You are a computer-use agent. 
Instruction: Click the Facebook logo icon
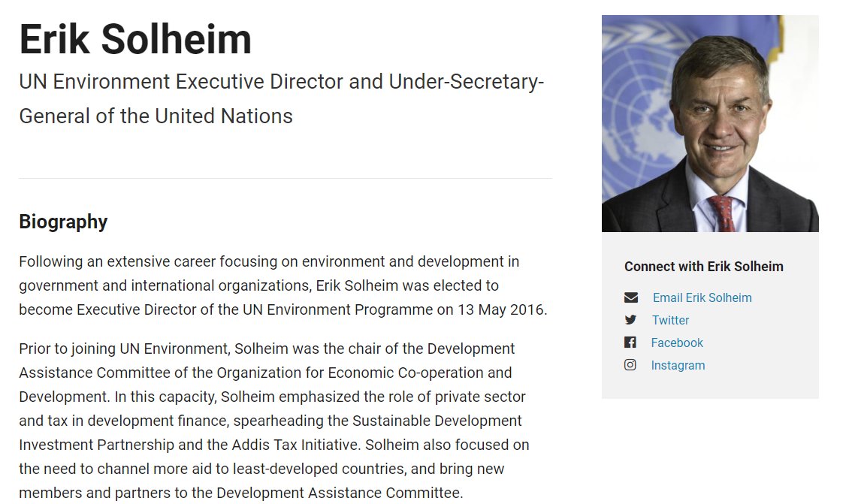point(630,343)
